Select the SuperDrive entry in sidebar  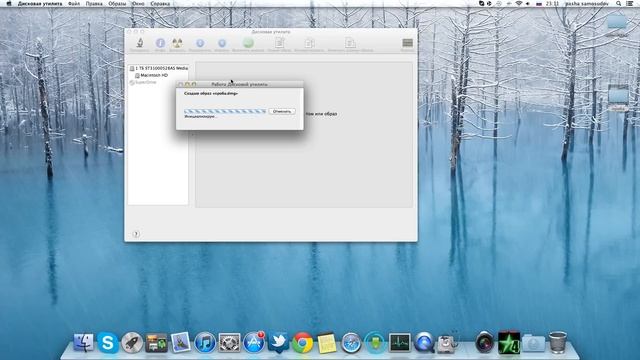click(143, 82)
